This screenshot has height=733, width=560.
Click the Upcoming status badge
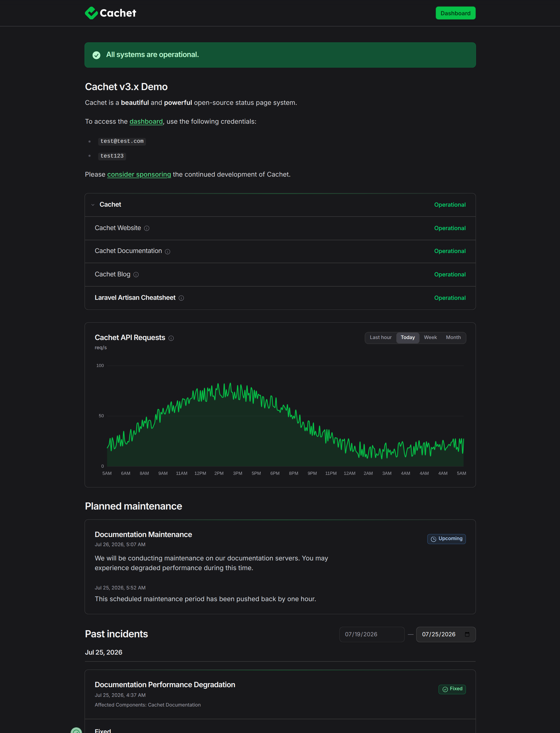point(446,539)
